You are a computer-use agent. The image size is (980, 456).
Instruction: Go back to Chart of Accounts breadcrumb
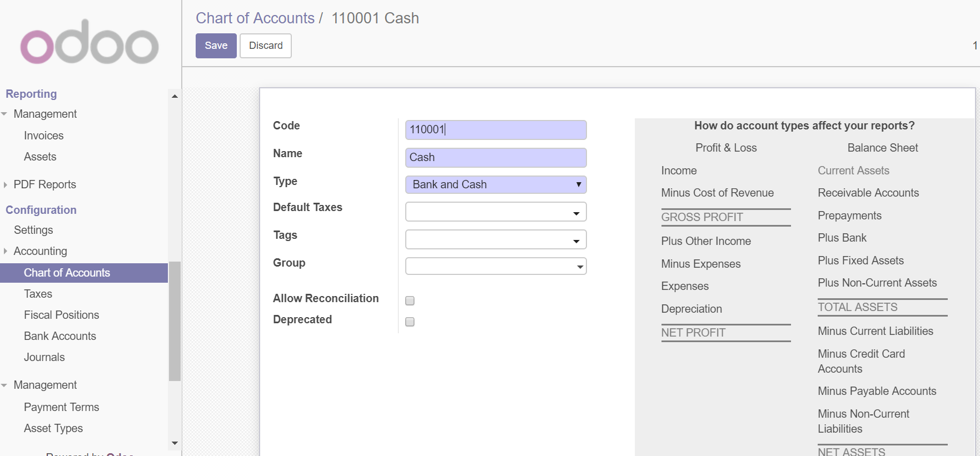point(255,18)
